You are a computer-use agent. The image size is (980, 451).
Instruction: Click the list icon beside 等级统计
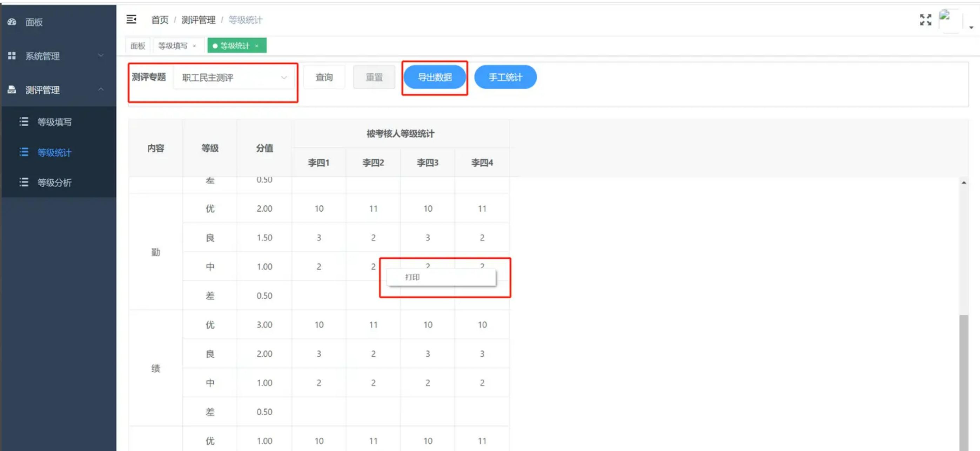[x=24, y=152]
